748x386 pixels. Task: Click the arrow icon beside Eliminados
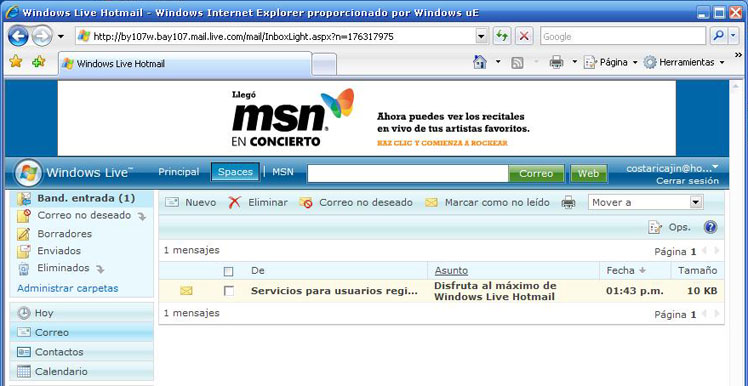click(x=100, y=270)
